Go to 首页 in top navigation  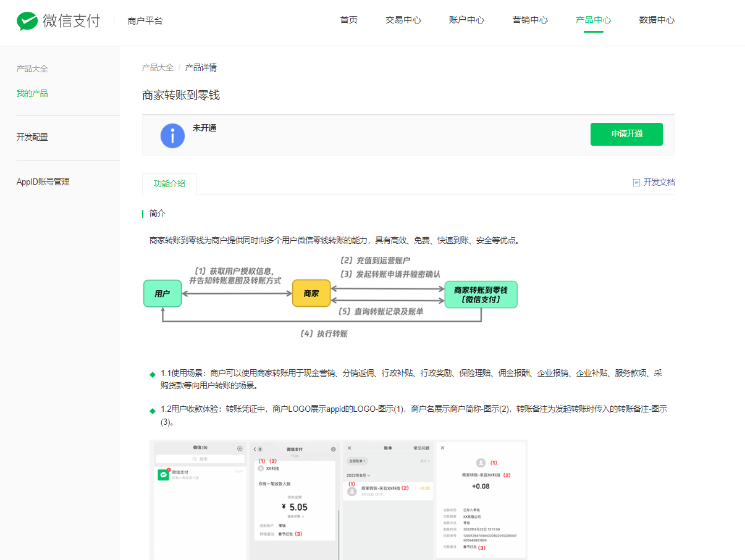point(348,20)
